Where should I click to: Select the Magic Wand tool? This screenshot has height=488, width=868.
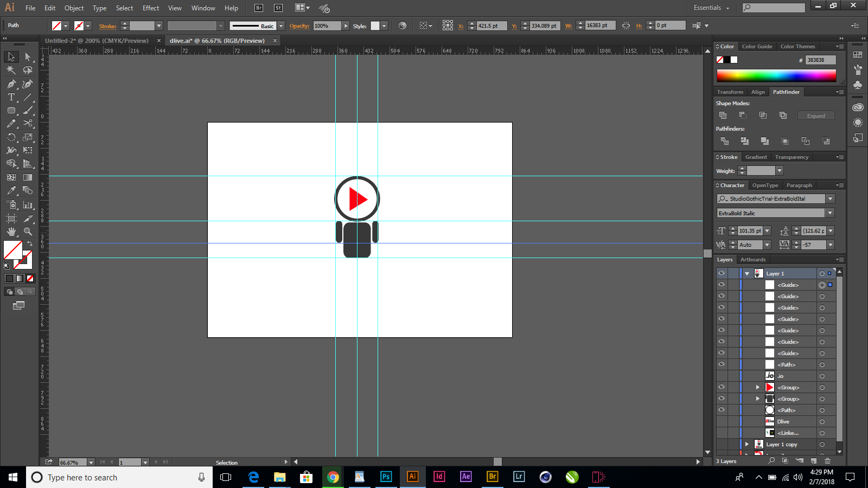point(11,70)
